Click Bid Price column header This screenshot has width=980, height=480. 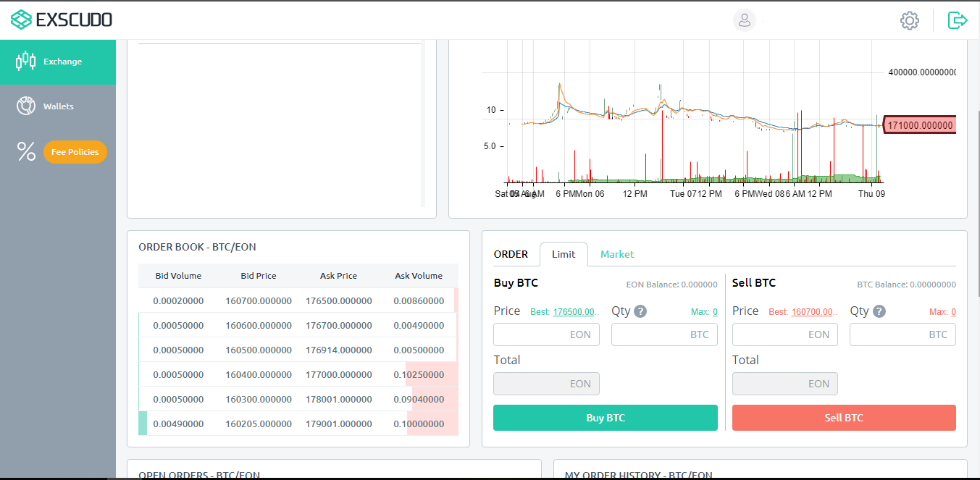pos(259,276)
